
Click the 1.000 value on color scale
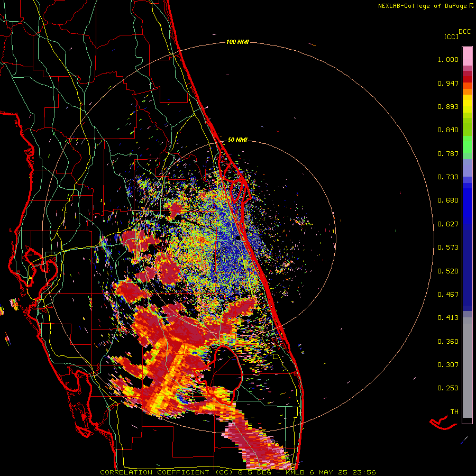click(448, 59)
